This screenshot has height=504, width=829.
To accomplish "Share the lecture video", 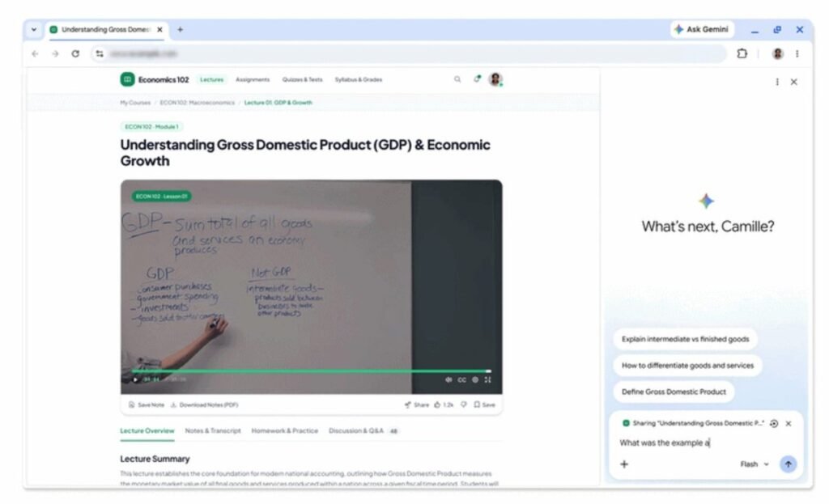I will [417, 405].
